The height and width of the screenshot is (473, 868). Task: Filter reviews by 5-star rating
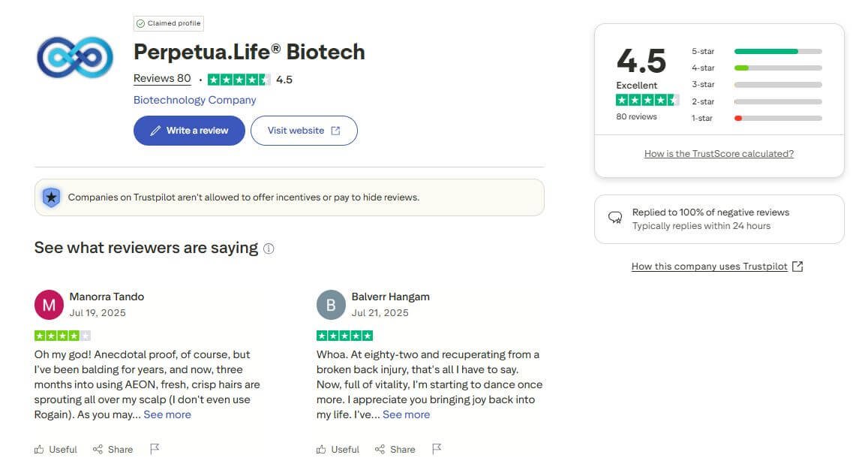tap(756, 51)
